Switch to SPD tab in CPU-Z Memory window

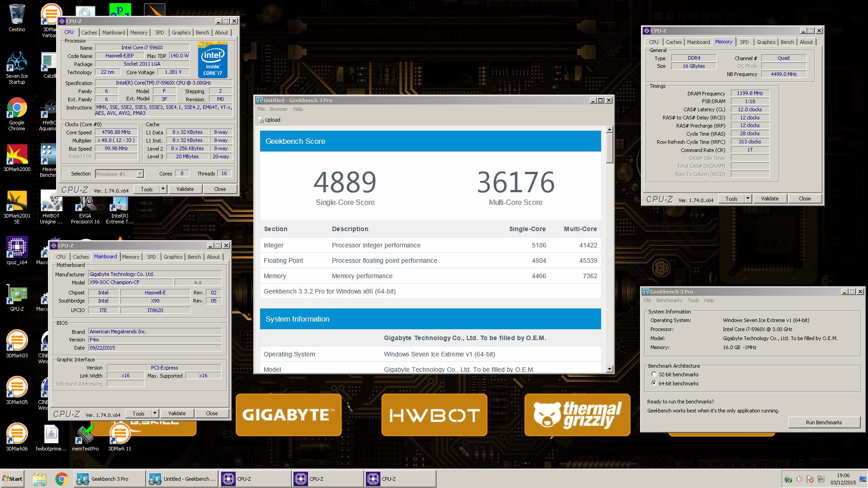[x=744, y=42]
